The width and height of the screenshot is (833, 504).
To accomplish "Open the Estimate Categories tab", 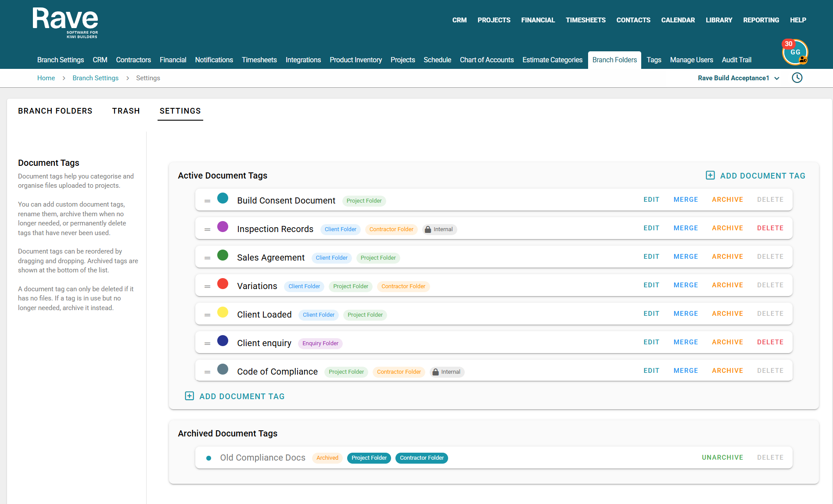I will (553, 60).
